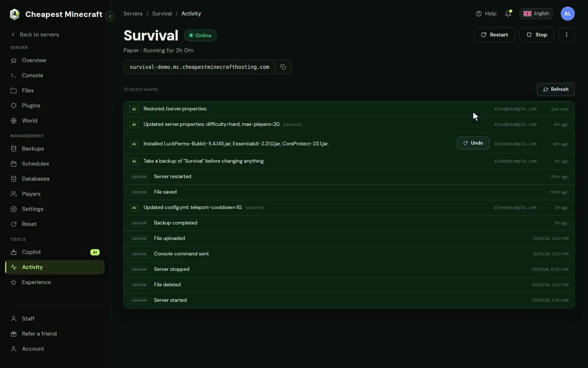The height and width of the screenshot is (368, 588).
Task: Select "Updated config.yml: teleport-cooldown=10" event
Action: (349, 208)
